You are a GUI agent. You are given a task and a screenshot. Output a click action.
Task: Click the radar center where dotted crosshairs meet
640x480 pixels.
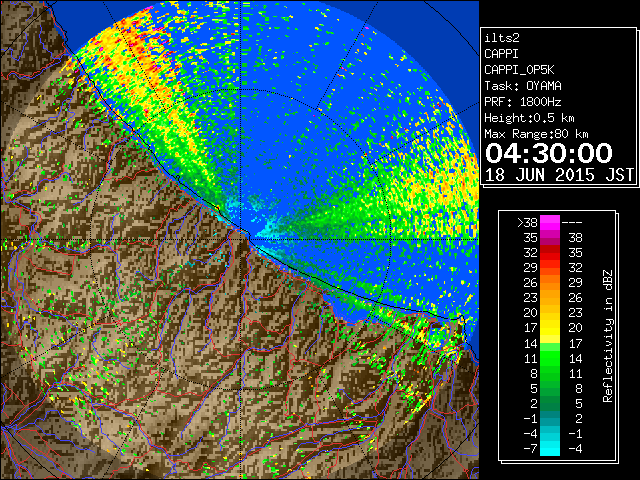coord(241,239)
